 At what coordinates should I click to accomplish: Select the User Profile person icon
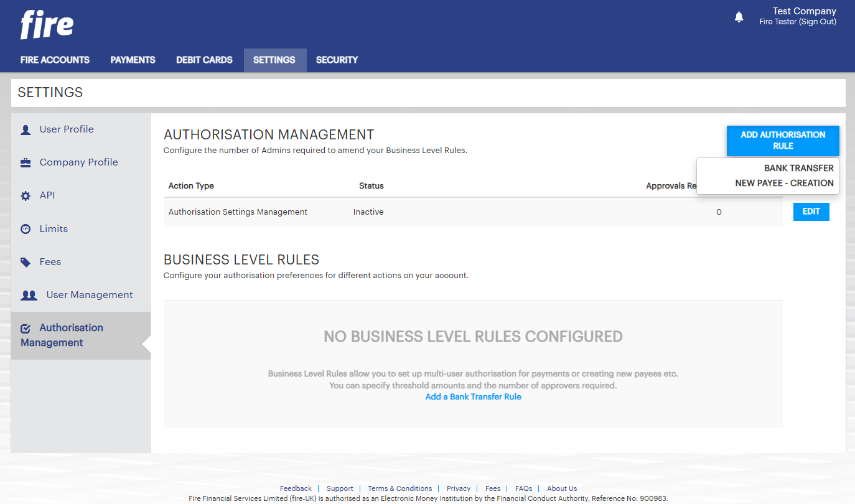coord(26,129)
